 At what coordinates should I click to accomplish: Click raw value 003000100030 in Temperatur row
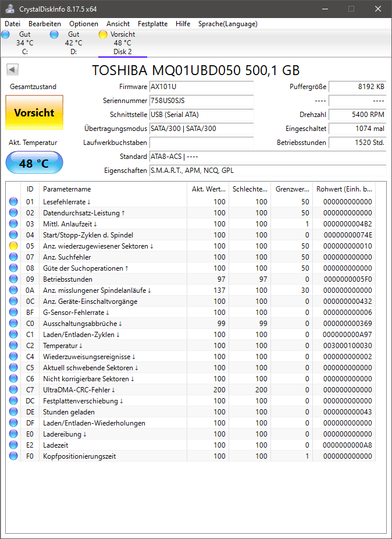coord(348,346)
